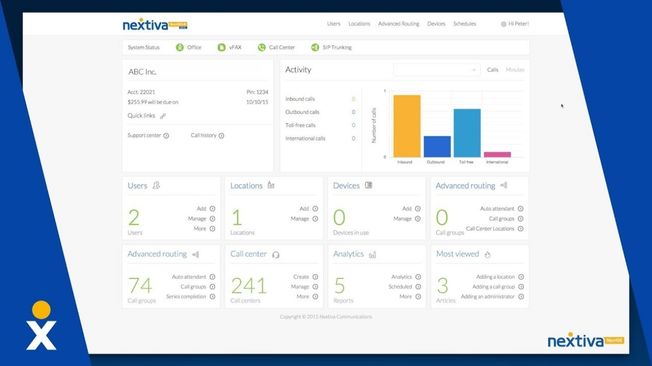Click the orange Inbound bar in the chart

pos(407,126)
